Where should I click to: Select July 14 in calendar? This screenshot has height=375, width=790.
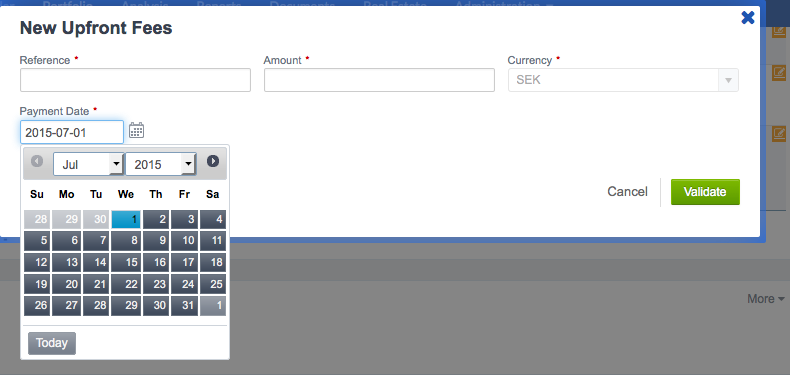96,263
